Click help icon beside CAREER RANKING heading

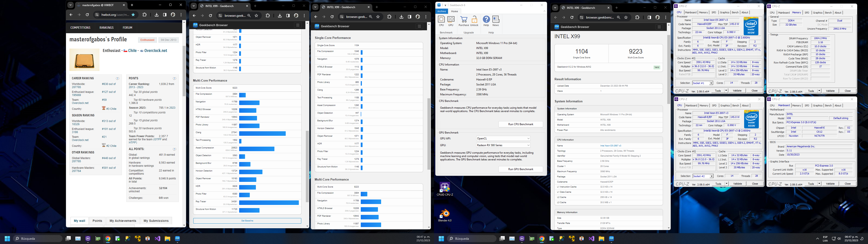click(x=118, y=78)
